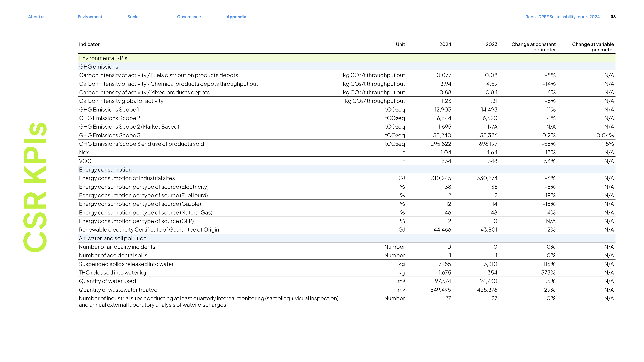Click the 373% change value for THC
The width and height of the screenshot is (644, 362).
(548, 273)
